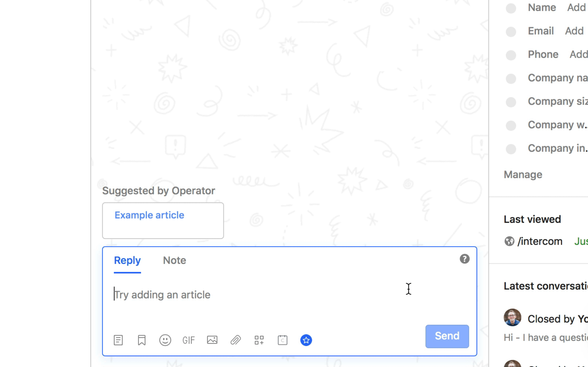The image size is (588, 367).
Task: Attach a file with paperclip icon
Action: 235,340
